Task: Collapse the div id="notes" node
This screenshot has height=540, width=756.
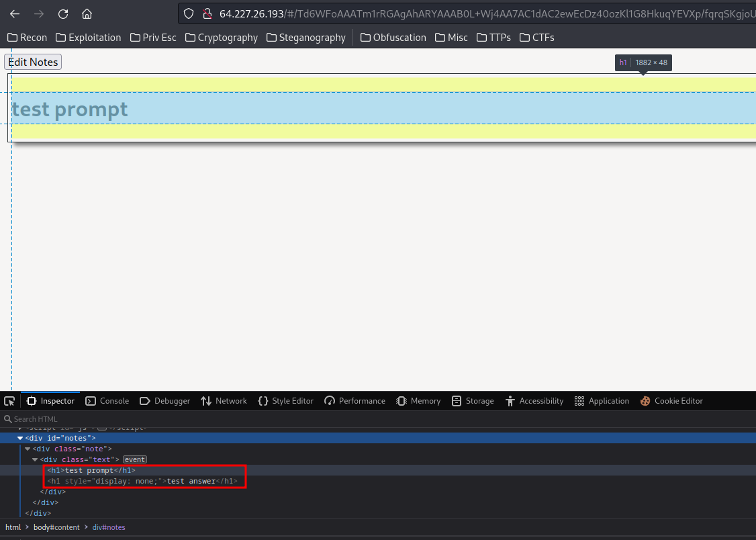Action: (19, 439)
